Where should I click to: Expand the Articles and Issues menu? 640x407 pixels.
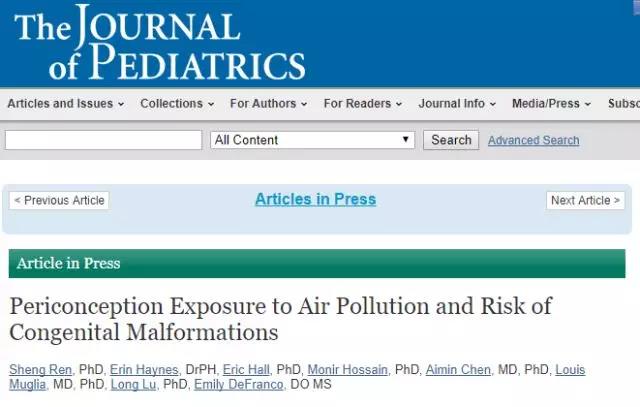66,104
